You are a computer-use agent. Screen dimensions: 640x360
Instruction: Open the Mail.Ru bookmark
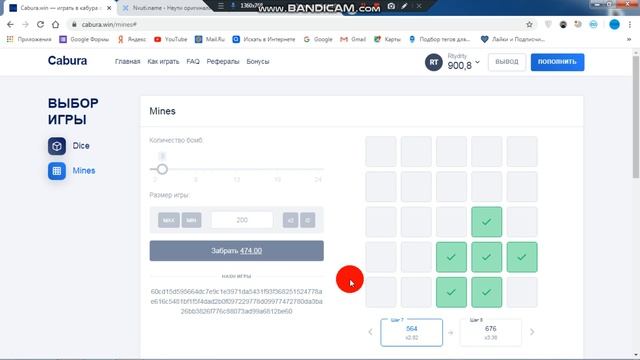coord(210,39)
